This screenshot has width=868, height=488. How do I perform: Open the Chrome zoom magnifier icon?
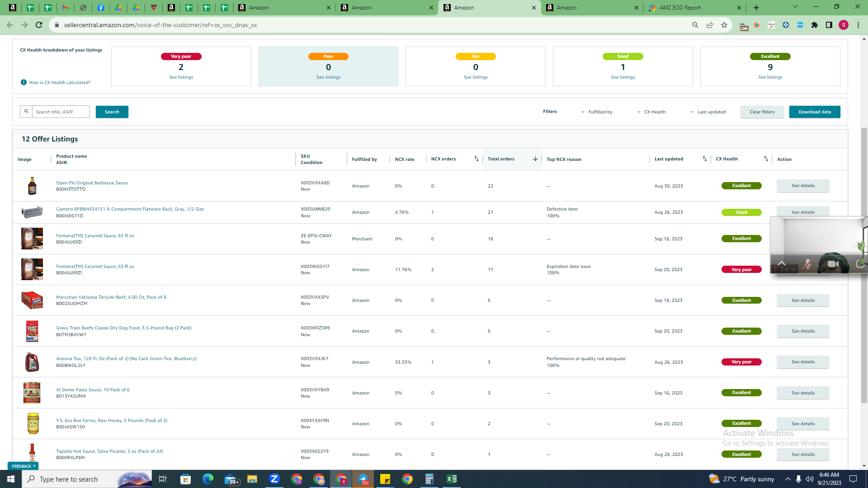(x=695, y=25)
